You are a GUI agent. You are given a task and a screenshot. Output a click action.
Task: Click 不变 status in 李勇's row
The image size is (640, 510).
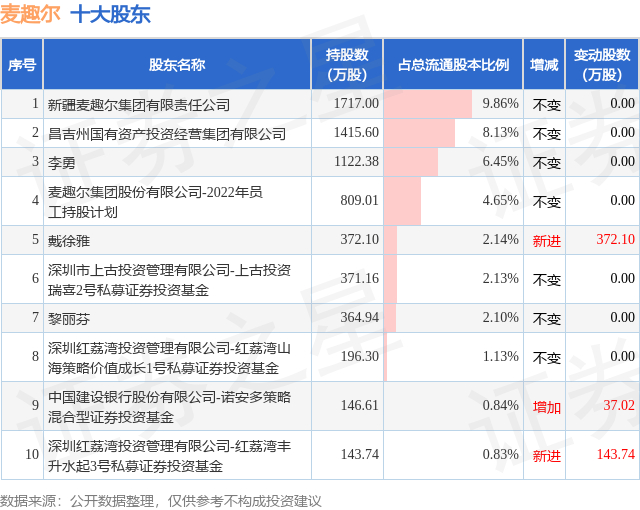pos(547,163)
